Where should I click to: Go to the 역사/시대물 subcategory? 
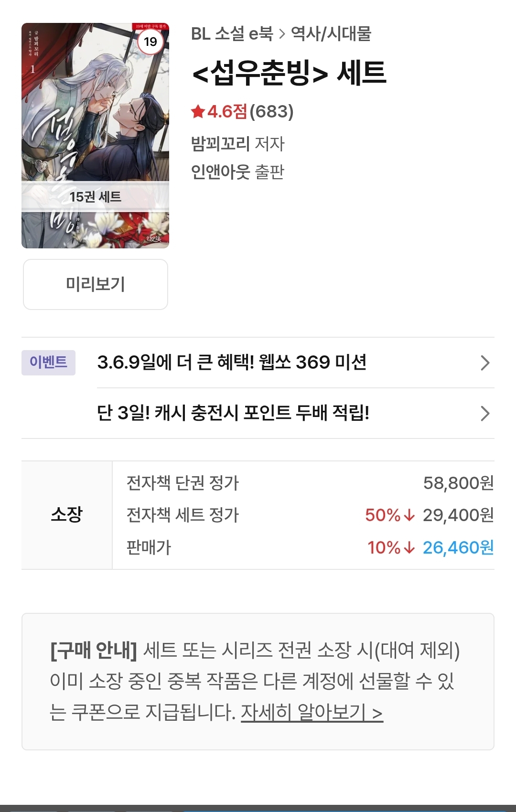[331, 34]
